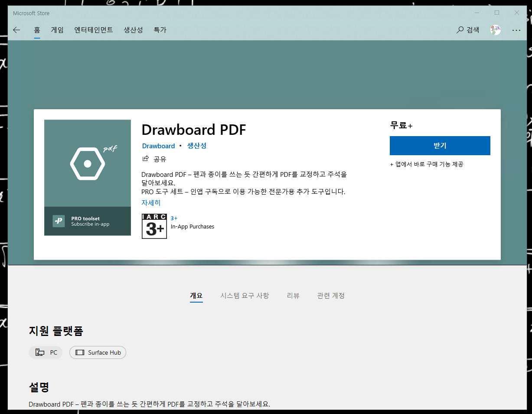
Task: Click the 무료+ price text
Action: pyautogui.click(x=401, y=126)
